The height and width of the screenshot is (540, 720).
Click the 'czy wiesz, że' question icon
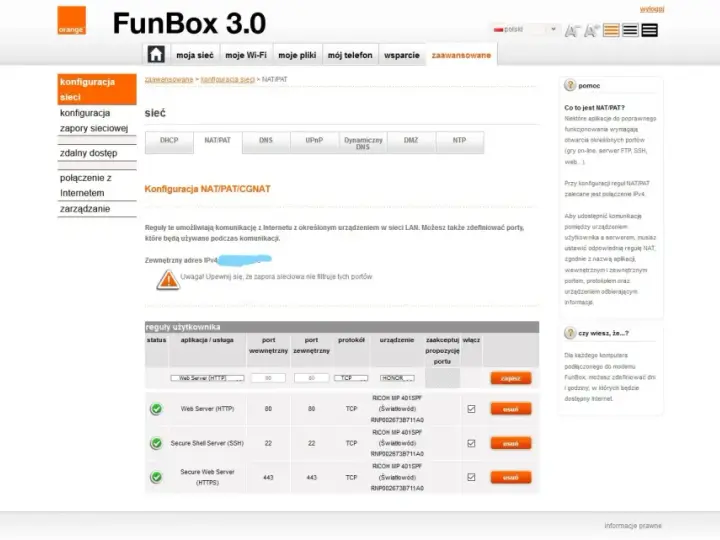(x=570, y=333)
